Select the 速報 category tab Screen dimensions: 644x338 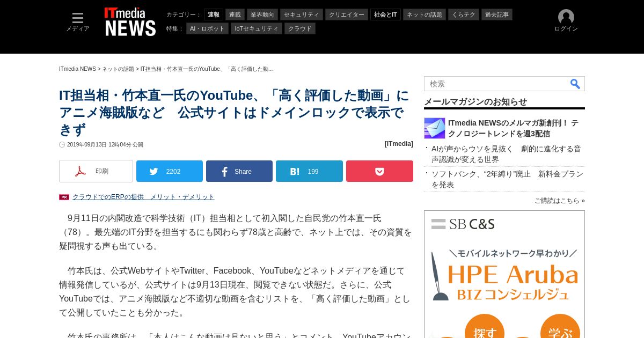coord(214,14)
